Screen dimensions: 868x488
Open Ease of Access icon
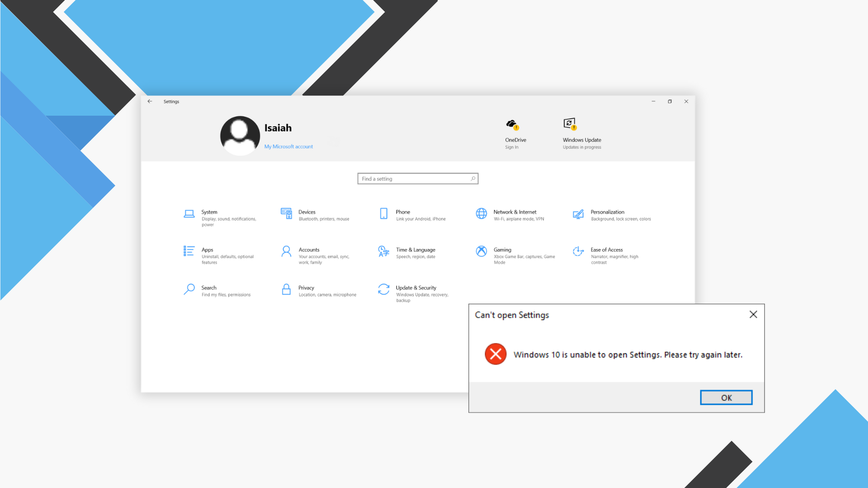[x=578, y=251]
